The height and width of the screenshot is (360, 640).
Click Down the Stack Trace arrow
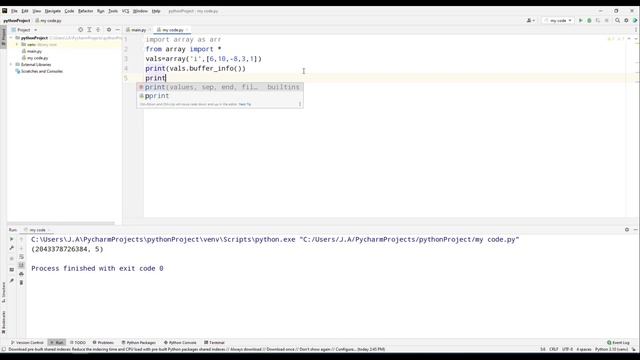(22, 248)
